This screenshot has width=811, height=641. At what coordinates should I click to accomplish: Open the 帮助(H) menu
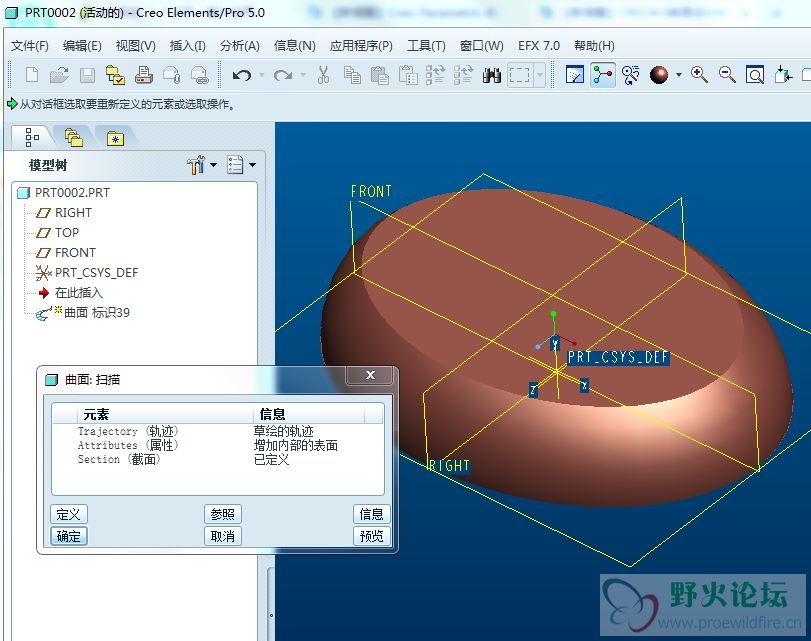[594, 46]
